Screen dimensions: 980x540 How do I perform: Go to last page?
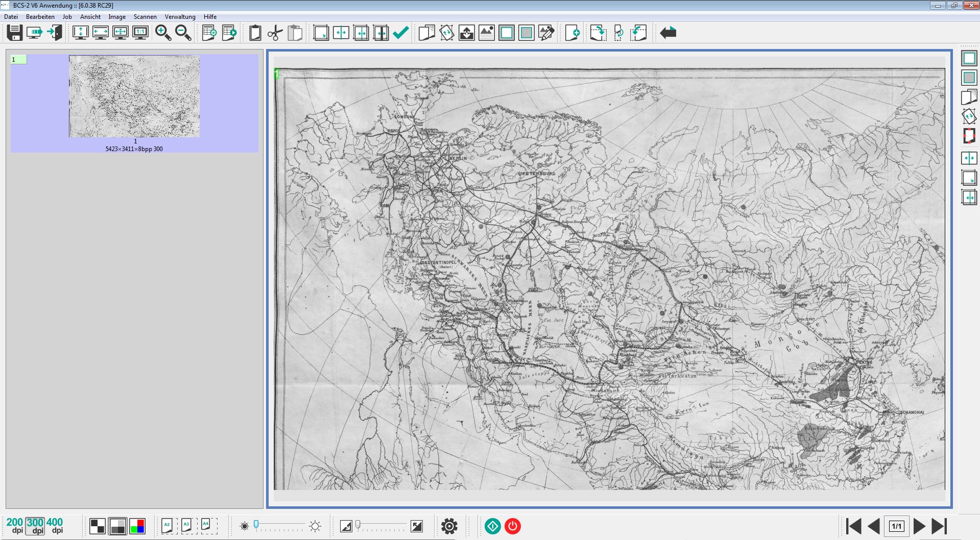(x=940, y=526)
